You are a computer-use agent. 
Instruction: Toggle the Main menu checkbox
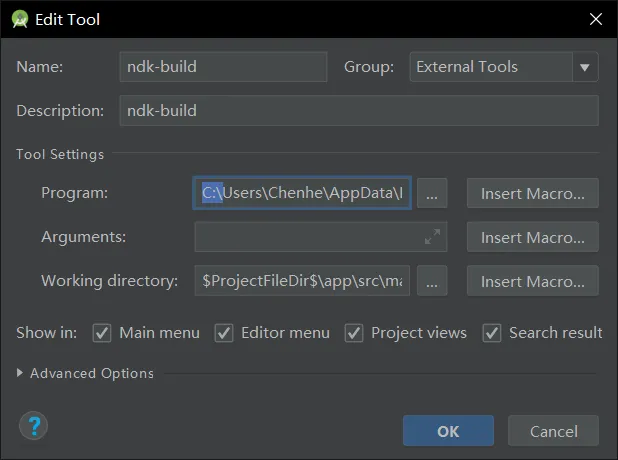click(102, 333)
